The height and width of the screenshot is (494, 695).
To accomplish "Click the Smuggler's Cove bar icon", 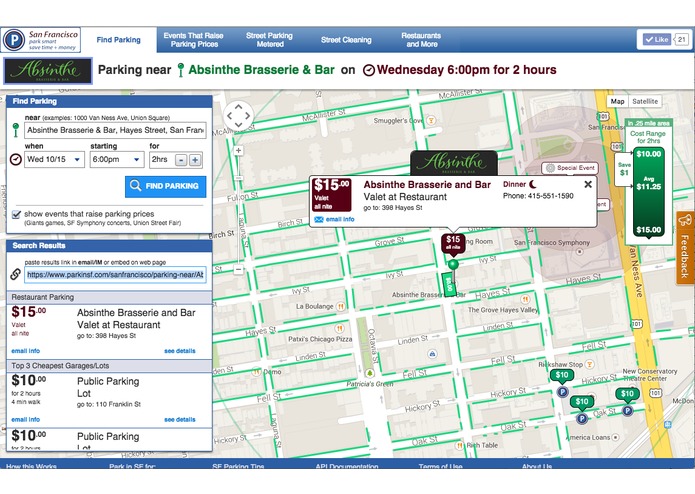I will (x=430, y=120).
